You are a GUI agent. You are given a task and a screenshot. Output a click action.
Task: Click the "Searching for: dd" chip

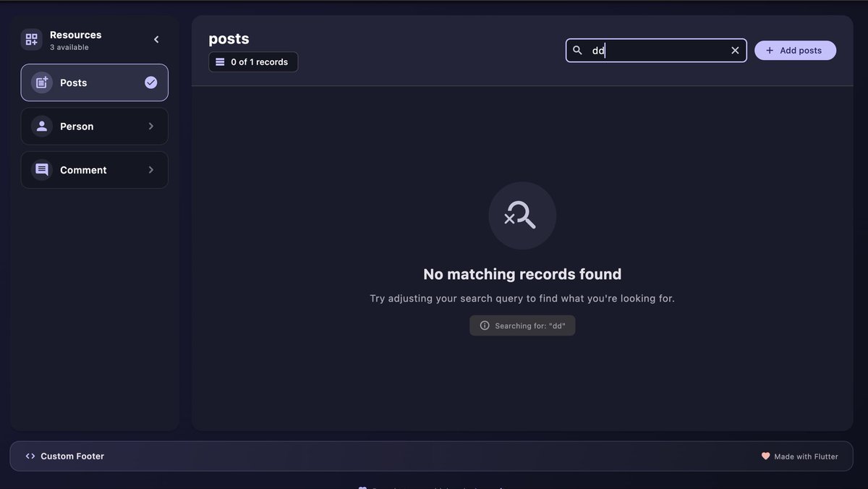[x=522, y=326]
